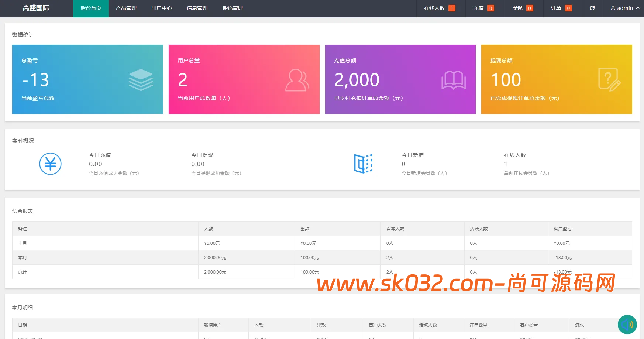
Task: Open the 产品管理 menu
Action: (126, 8)
